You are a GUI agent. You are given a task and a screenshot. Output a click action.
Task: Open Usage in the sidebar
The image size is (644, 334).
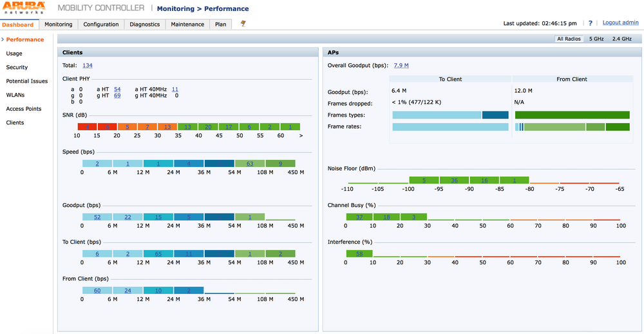[14, 54]
